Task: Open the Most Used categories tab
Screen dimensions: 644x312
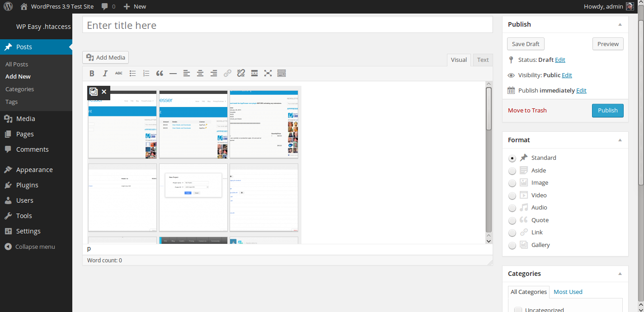Action: 568,292
